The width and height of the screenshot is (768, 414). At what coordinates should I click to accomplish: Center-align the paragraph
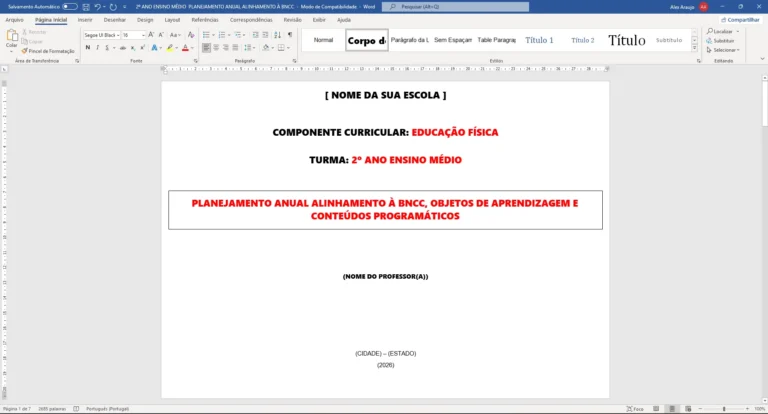tap(216, 48)
